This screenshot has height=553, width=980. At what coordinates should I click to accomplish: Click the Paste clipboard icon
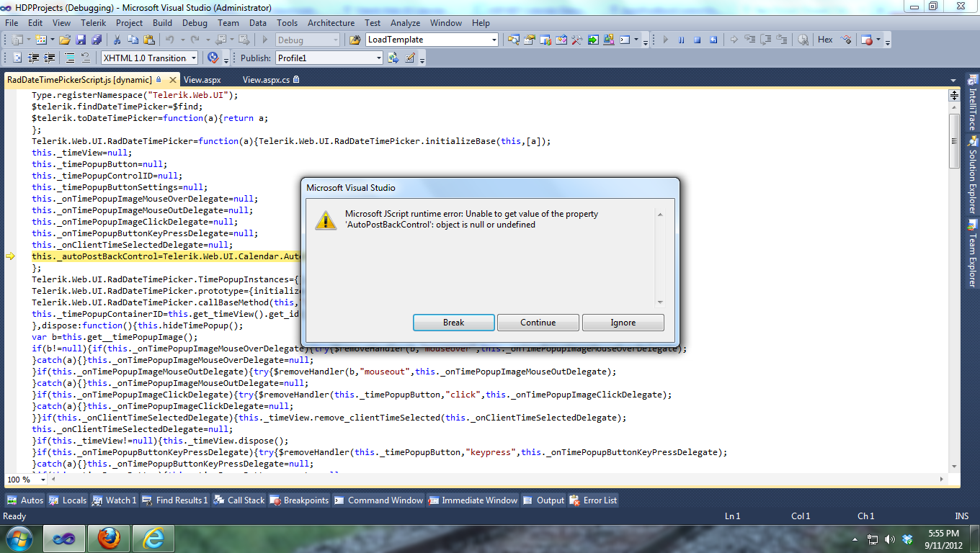pos(149,40)
